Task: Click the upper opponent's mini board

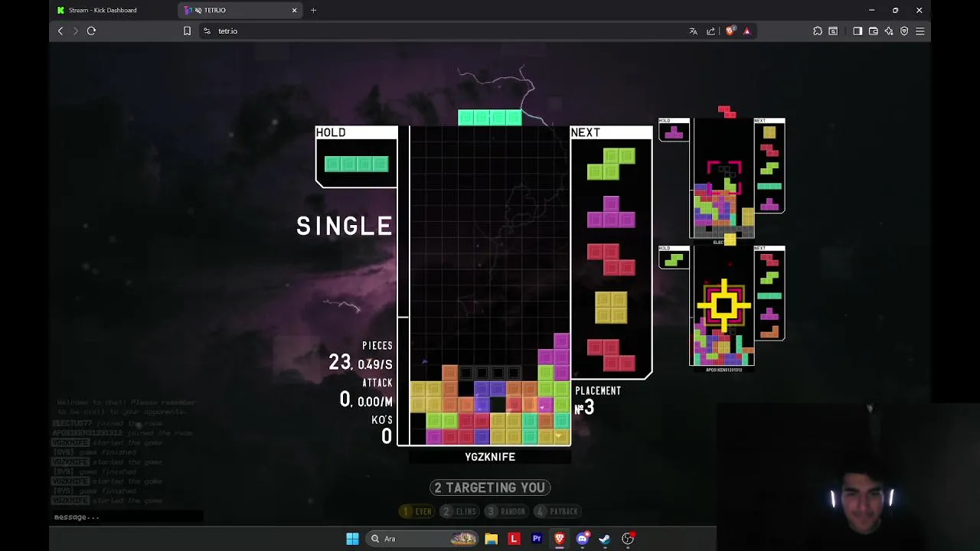Action: click(x=724, y=178)
